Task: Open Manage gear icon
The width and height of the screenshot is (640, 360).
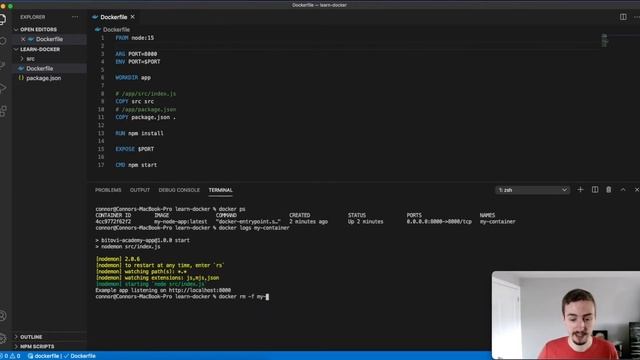Action: (3, 338)
